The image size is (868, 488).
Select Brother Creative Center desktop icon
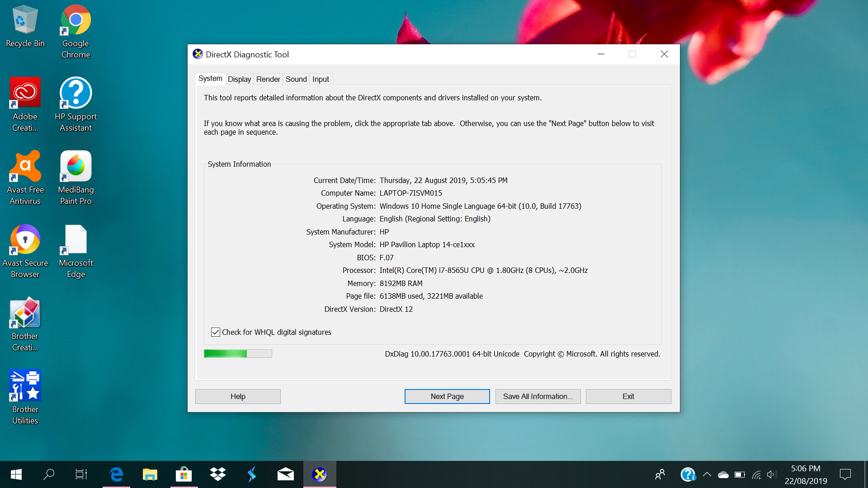(25, 324)
